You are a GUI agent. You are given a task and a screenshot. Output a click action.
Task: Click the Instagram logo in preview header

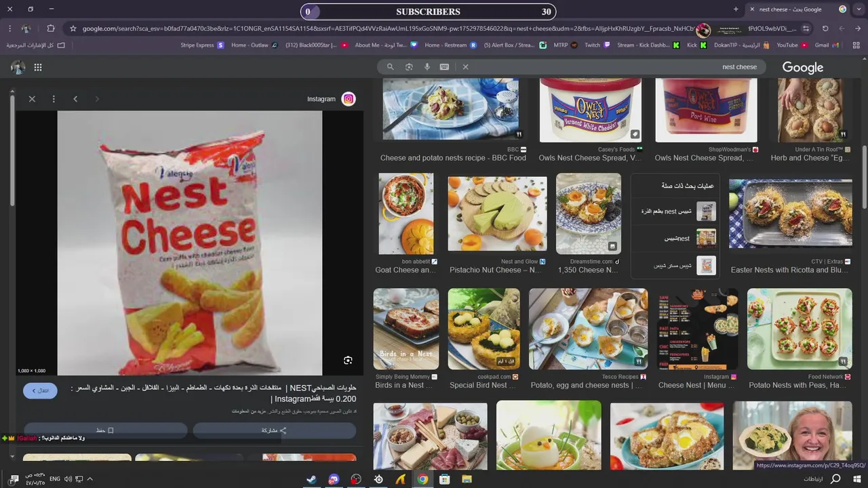349,99
